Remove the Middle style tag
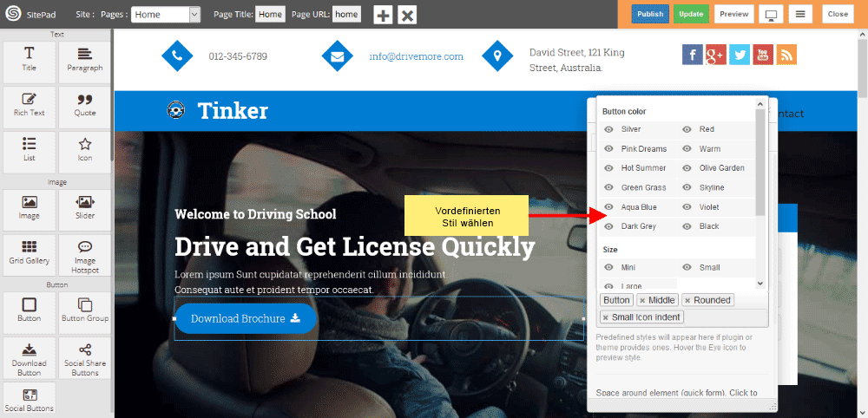Screen dimensions: 868x418 (x=642, y=301)
